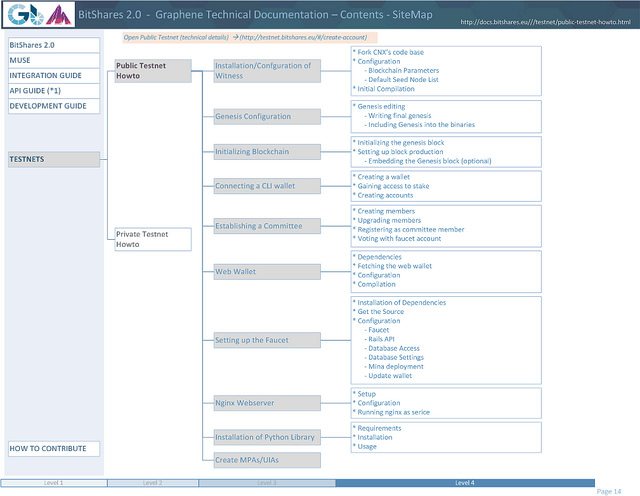Click 'Running nginx as serice' text
Screen dimensions: 640x496
[x=393, y=412]
